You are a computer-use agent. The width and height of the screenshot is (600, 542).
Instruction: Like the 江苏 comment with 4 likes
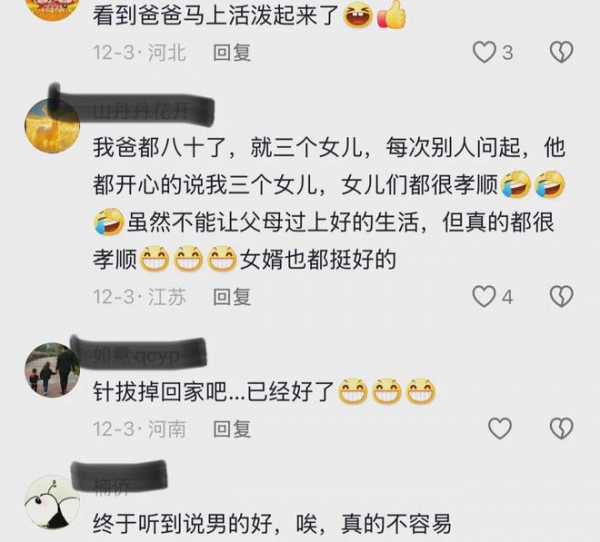pyautogui.click(x=484, y=297)
